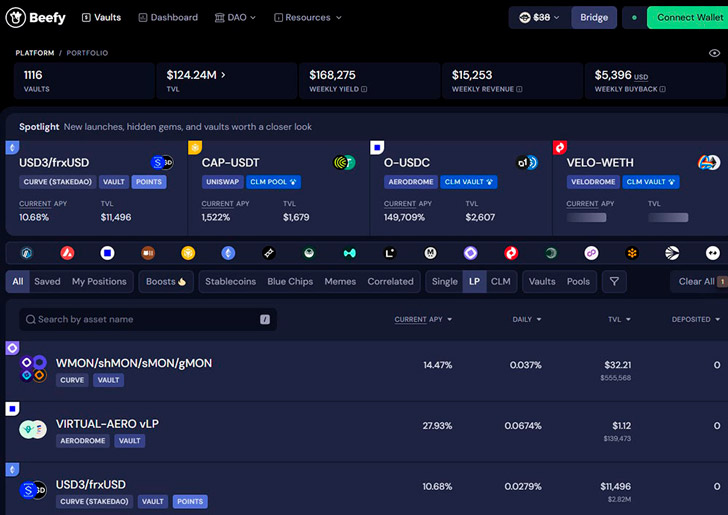This screenshot has width=728, height=515.
Task: Expand the DAO menu chevron
Action: 253,18
